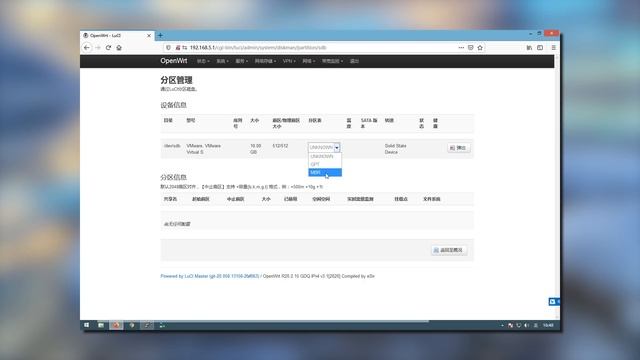This screenshot has width=640, height=360.
Task: Open the 系统 menu in the OpenWrt navbar
Action: click(222, 61)
